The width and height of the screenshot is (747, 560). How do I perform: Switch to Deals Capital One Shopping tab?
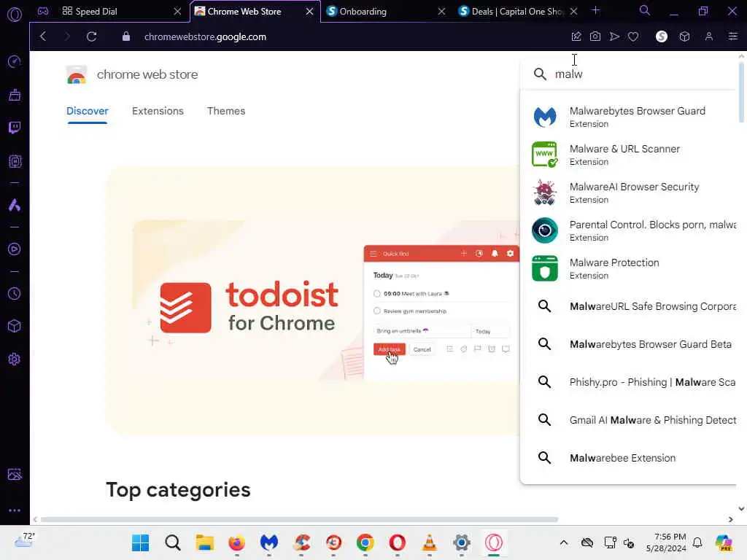(517, 12)
